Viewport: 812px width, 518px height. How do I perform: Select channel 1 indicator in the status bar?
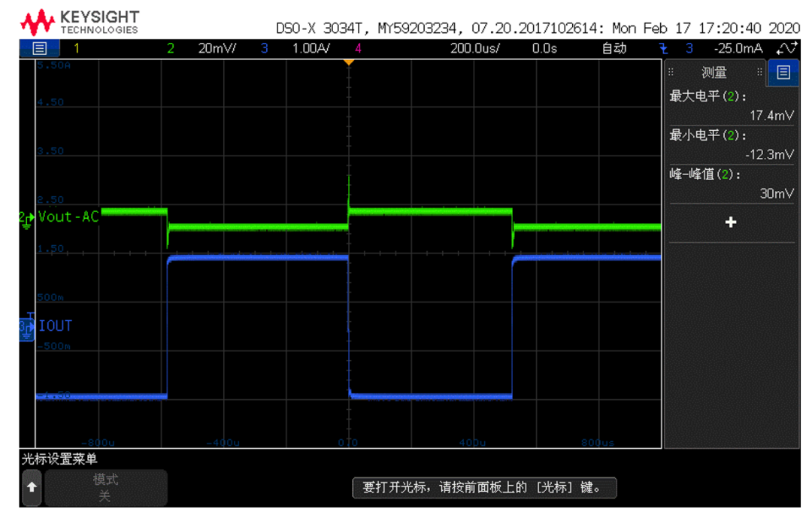tap(77, 49)
